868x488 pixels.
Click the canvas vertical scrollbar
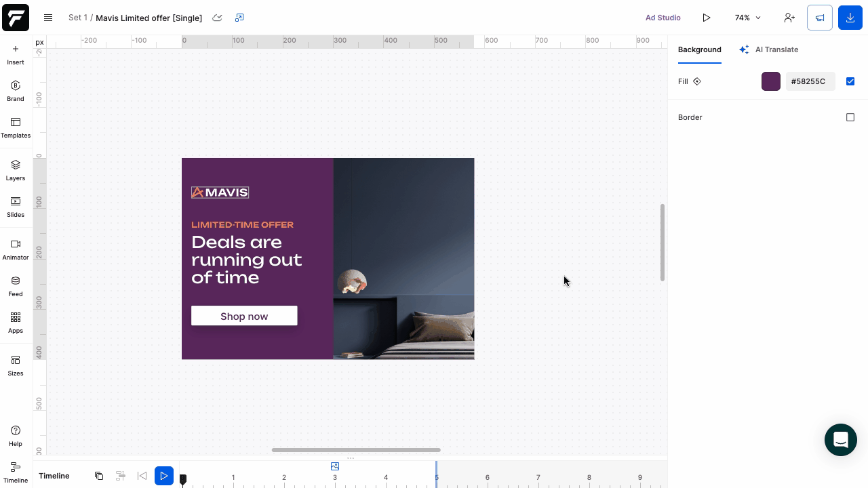(x=663, y=242)
